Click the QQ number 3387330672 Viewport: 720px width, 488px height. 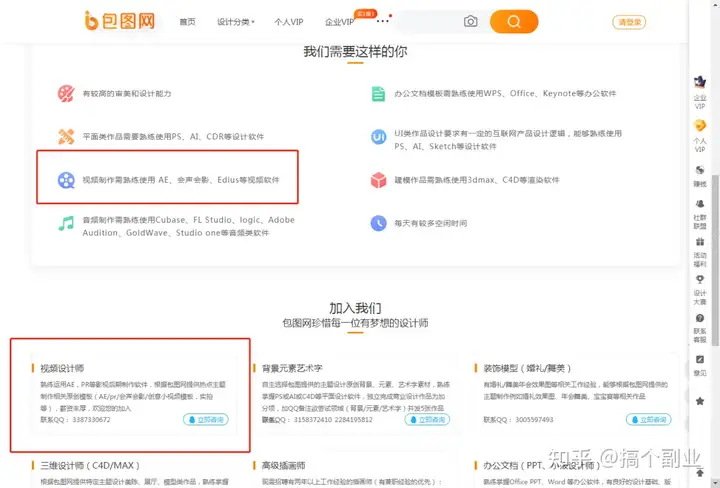click(x=91, y=420)
